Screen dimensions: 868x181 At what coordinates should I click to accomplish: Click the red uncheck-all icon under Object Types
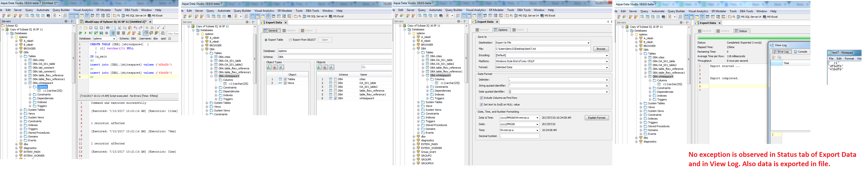coord(275,67)
